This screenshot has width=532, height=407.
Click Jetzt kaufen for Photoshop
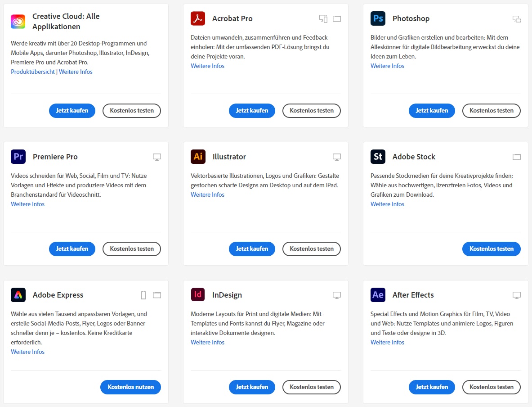pyautogui.click(x=432, y=110)
